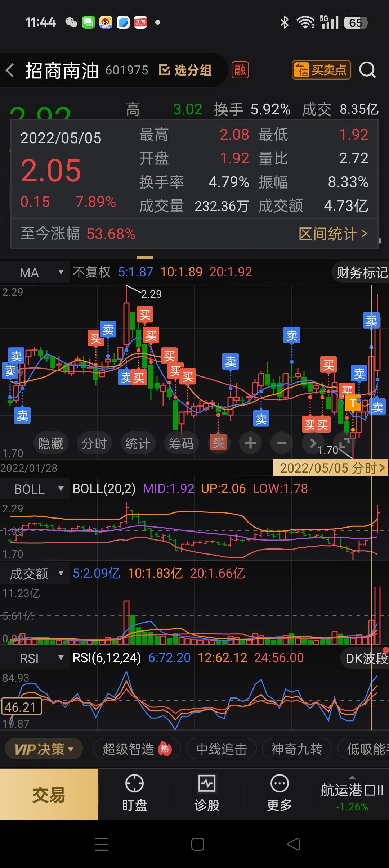
Task: Tap 隐藏 to hide chart markers
Action: [x=51, y=443]
